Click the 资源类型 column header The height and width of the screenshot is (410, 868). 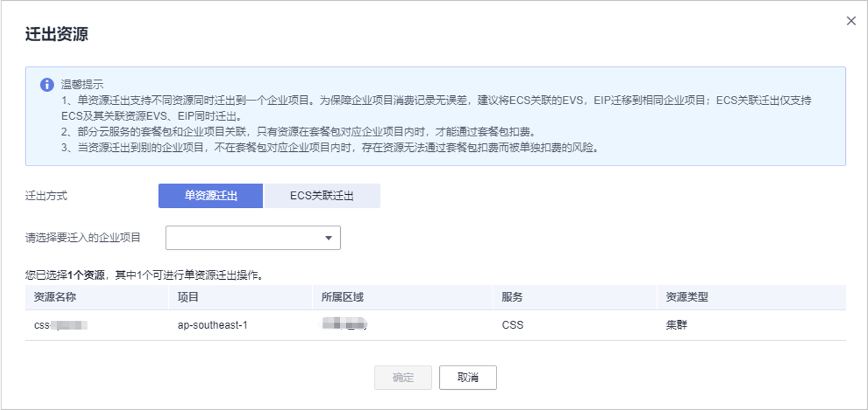coord(686,297)
